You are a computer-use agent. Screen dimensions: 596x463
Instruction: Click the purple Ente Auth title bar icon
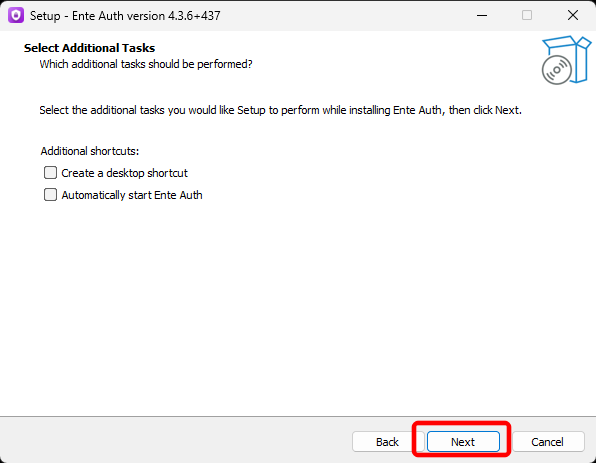click(16, 16)
